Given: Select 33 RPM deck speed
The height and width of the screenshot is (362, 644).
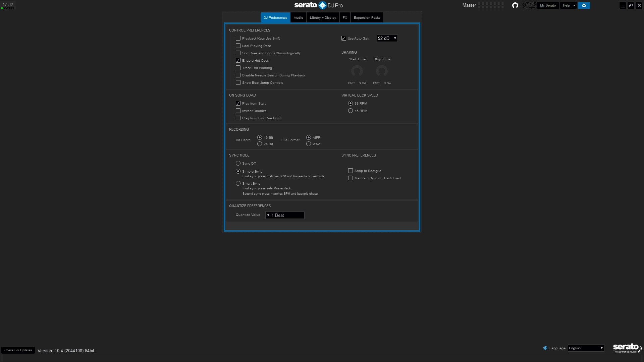Looking at the screenshot, I should (x=351, y=104).
